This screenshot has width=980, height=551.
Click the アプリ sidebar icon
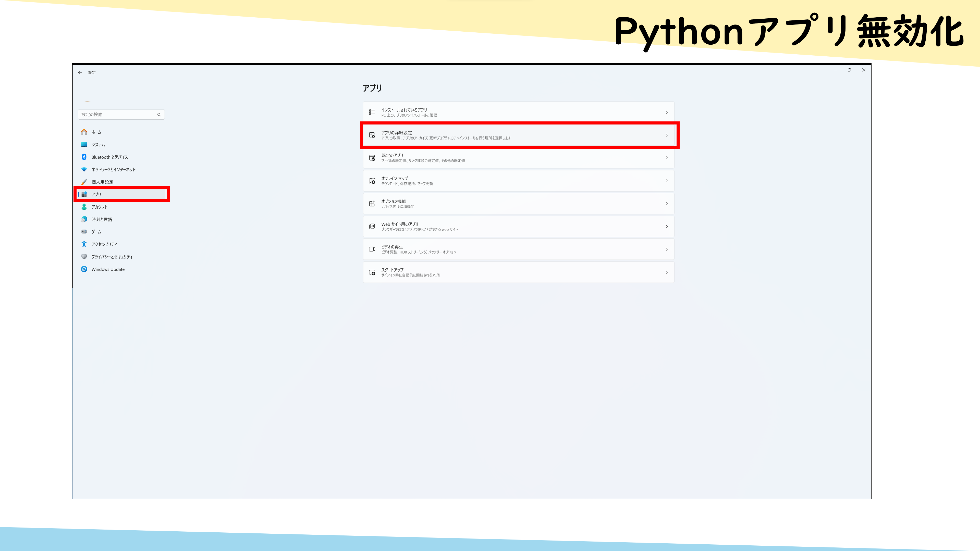[x=84, y=194]
